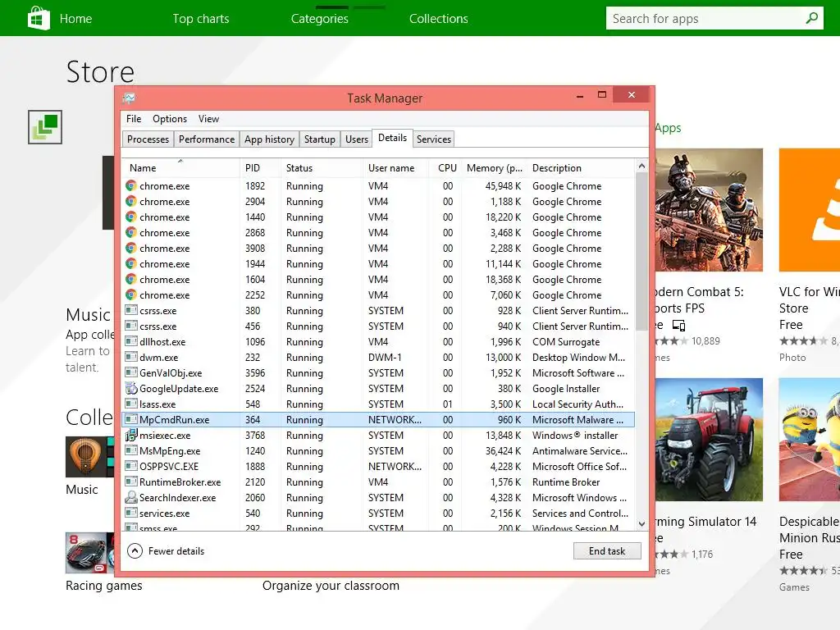Screen dimensions: 840x630
Task: Open Categories in the Store
Action: click(x=320, y=19)
